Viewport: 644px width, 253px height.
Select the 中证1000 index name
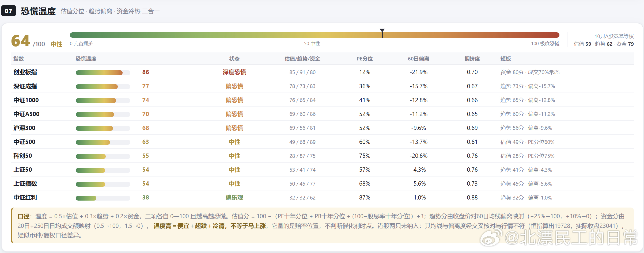26,100
